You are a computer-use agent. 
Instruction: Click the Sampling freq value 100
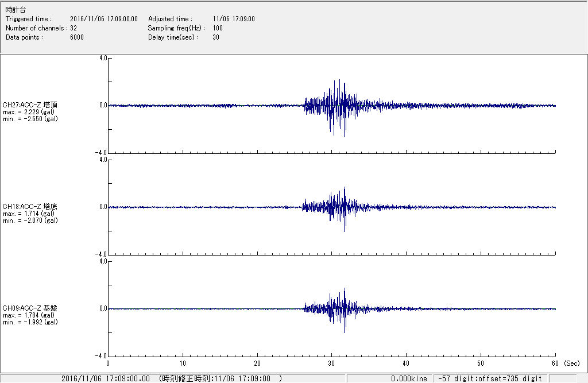(x=218, y=28)
